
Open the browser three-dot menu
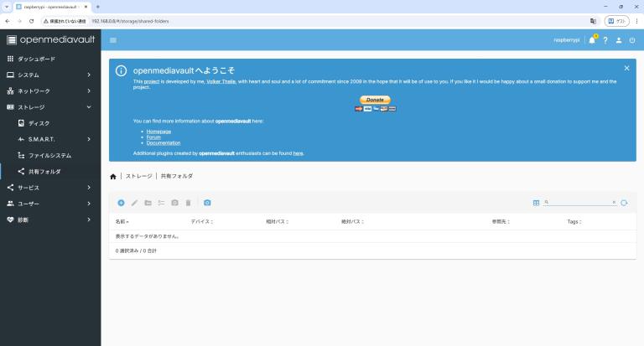pos(636,21)
